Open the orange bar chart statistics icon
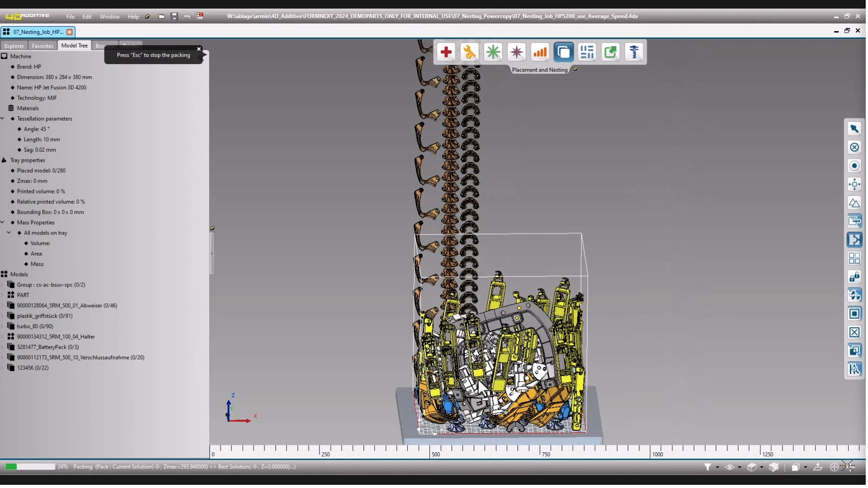 [x=540, y=52]
